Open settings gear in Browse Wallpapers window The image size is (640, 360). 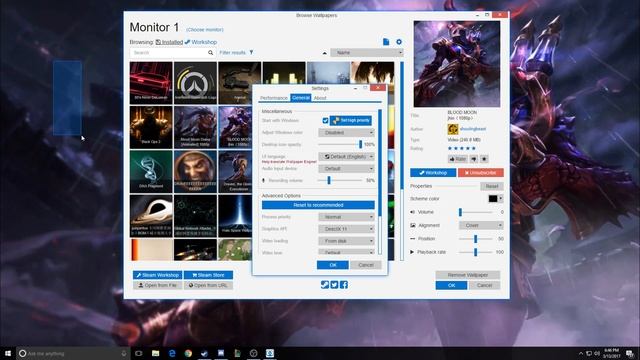point(399,42)
